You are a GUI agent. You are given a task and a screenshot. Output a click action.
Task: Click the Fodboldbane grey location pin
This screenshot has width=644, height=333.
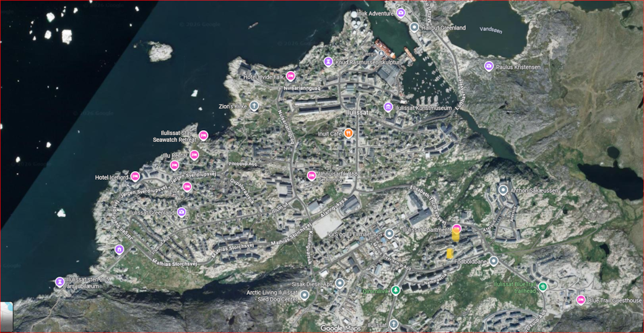494,260
